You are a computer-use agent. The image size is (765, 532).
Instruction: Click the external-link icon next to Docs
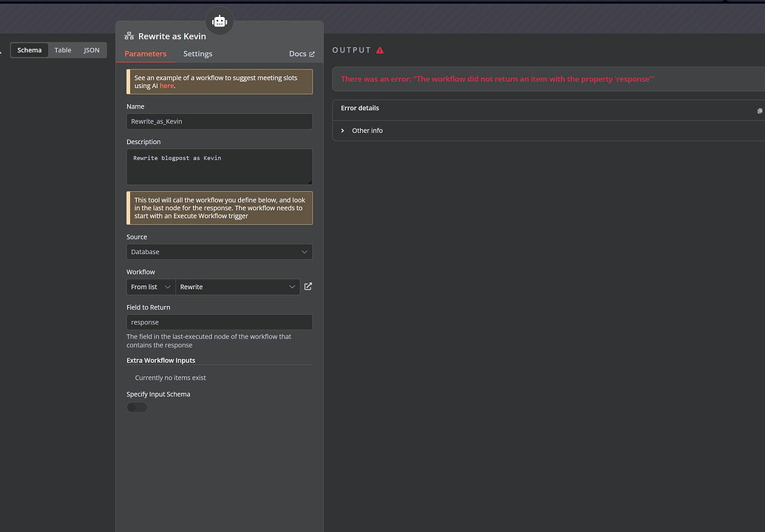(311, 53)
